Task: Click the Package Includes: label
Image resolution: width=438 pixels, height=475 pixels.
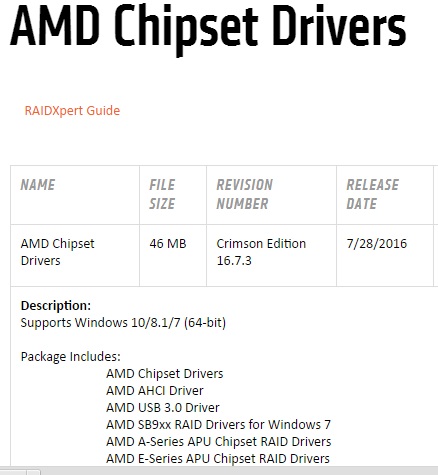Action: pyautogui.click(x=71, y=357)
